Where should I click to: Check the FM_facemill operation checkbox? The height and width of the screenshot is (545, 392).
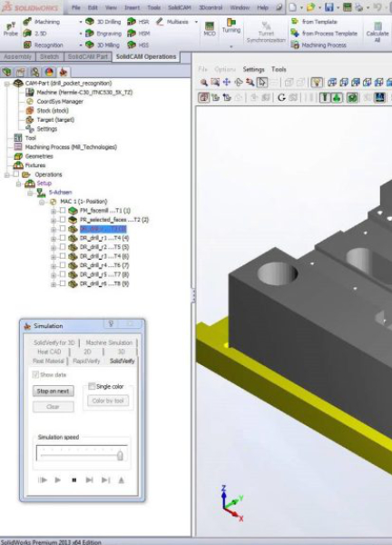click(x=63, y=211)
